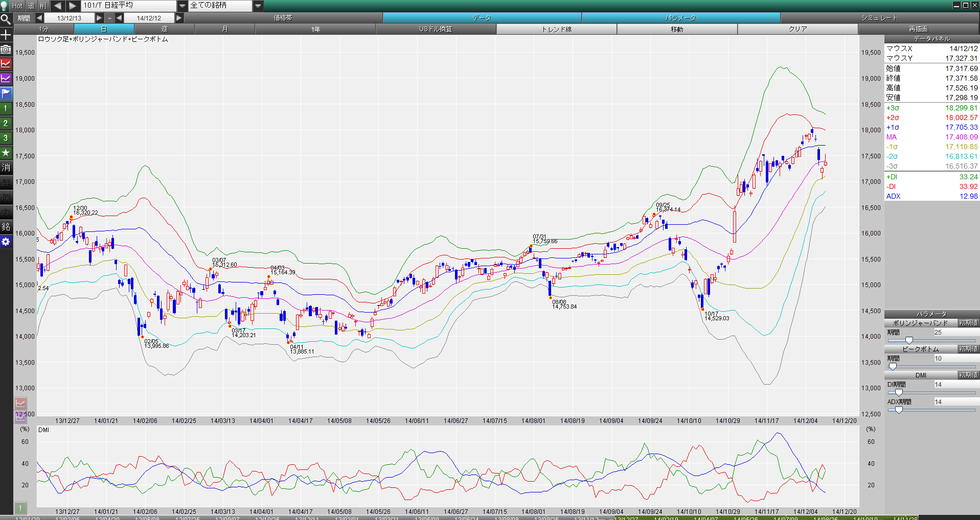Click the blue flag icon
This screenshot has width=980, height=520.
tap(6, 93)
